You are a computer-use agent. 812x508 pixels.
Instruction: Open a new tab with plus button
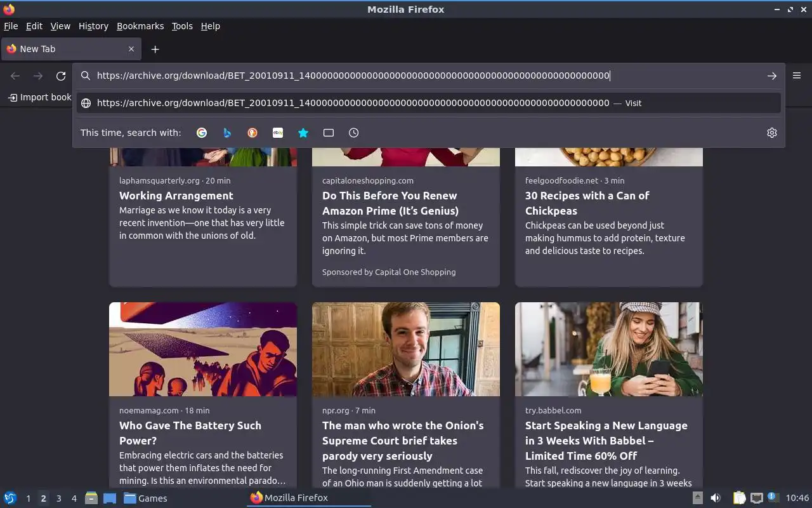155,49
